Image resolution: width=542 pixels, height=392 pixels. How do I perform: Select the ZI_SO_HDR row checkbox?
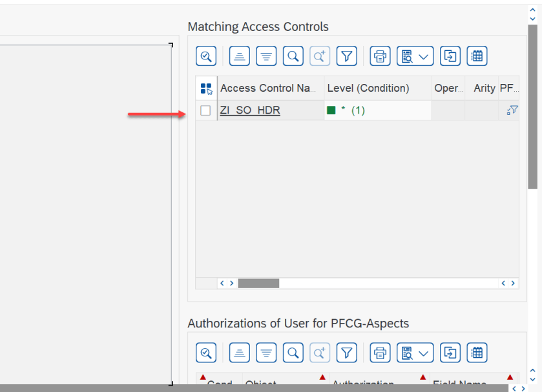205,110
